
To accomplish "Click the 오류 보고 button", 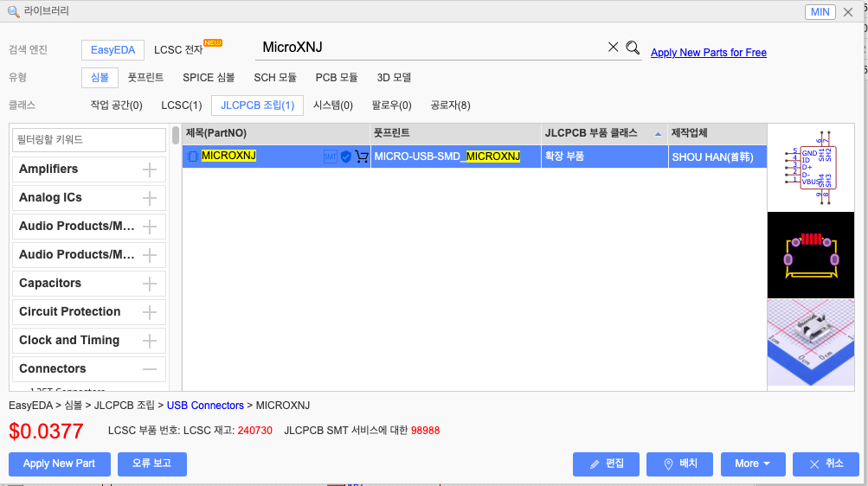I will 151,464.
